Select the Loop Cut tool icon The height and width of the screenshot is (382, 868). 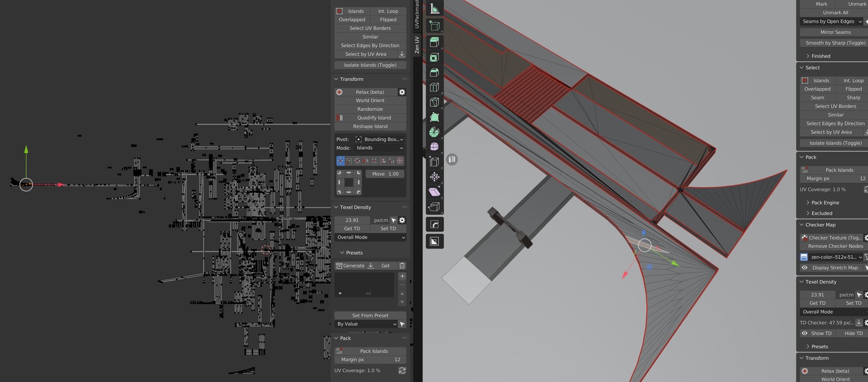tap(434, 88)
